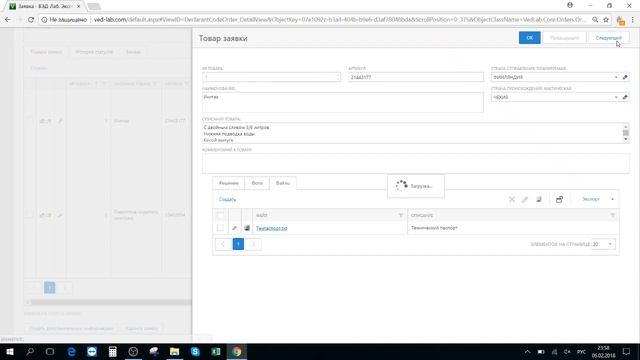Switch to the Фото tab

tap(257, 183)
